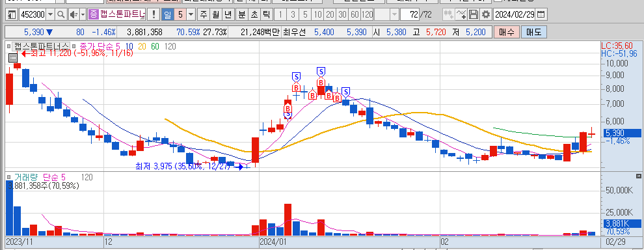Click the 최우선 best quote label
The width and height of the screenshot is (644, 250).
pos(295,32)
